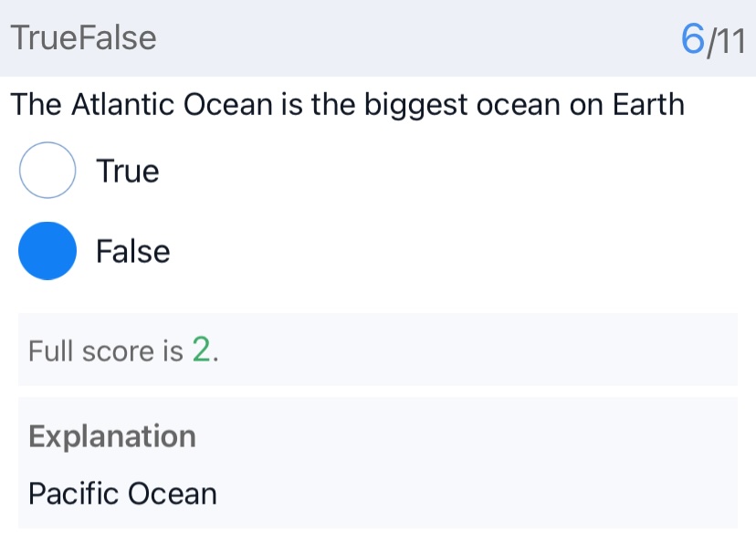Click the "False" answer label

click(133, 250)
